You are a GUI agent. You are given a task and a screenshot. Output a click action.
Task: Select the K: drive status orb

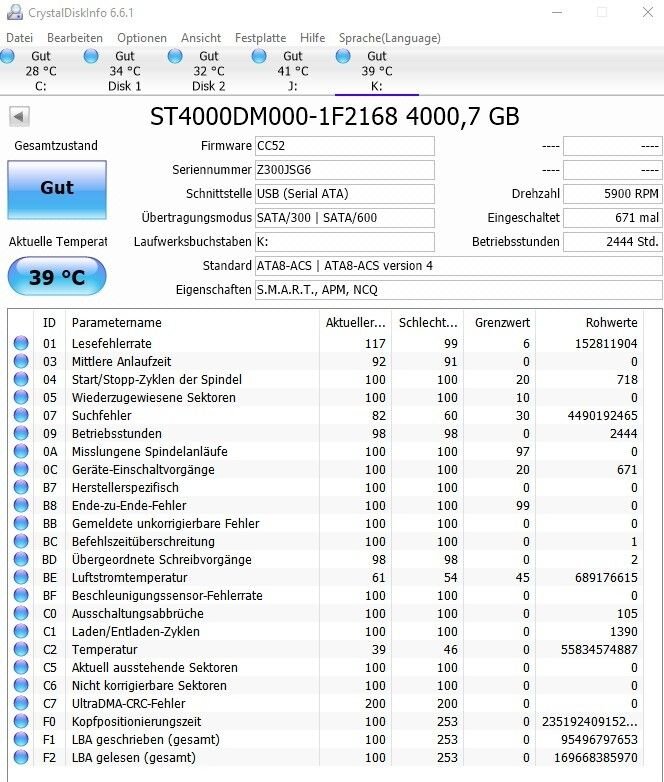pos(343,56)
